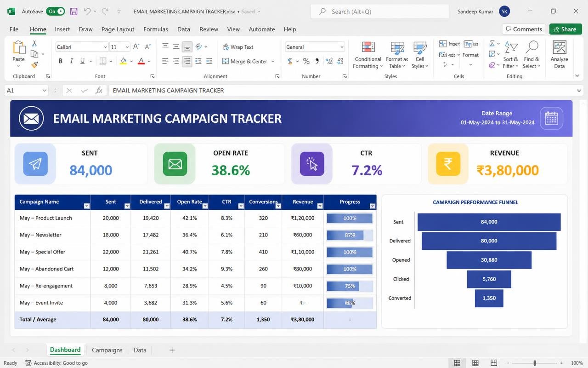Open Conditional Formatting menu

click(368, 55)
